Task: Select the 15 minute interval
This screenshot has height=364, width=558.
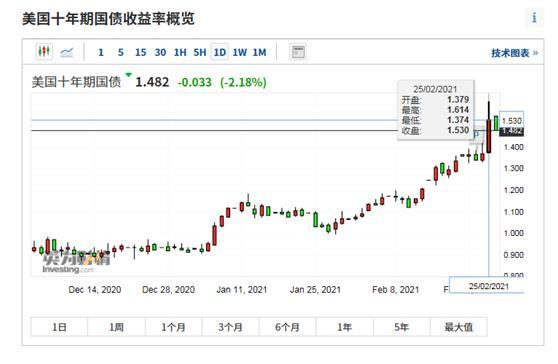Action: pyautogui.click(x=141, y=53)
